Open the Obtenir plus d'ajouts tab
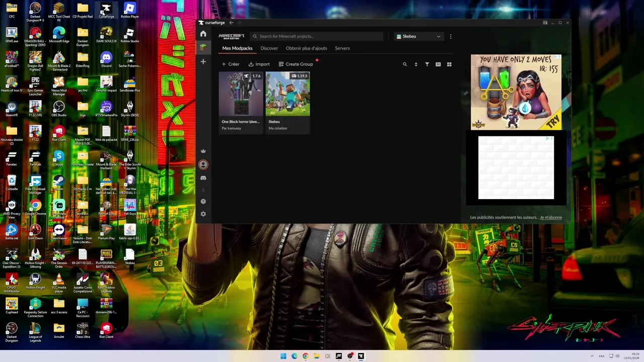The width and height of the screenshot is (644, 362). pos(306,48)
